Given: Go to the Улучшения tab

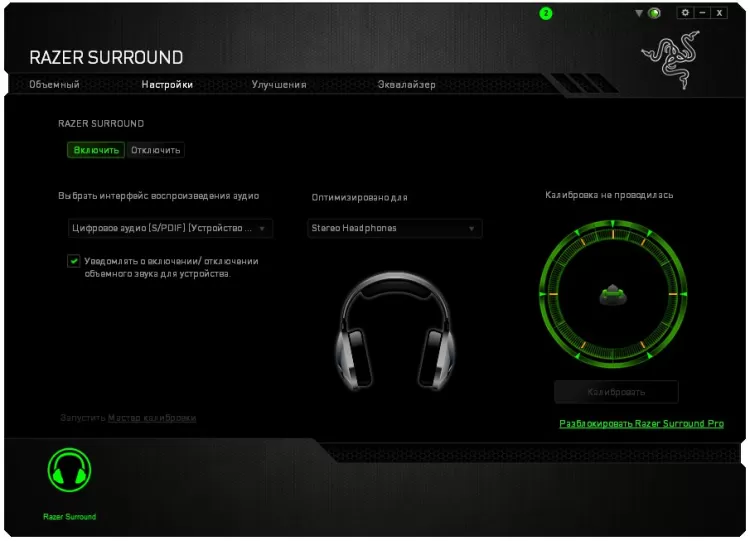Looking at the screenshot, I should coord(279,85).
